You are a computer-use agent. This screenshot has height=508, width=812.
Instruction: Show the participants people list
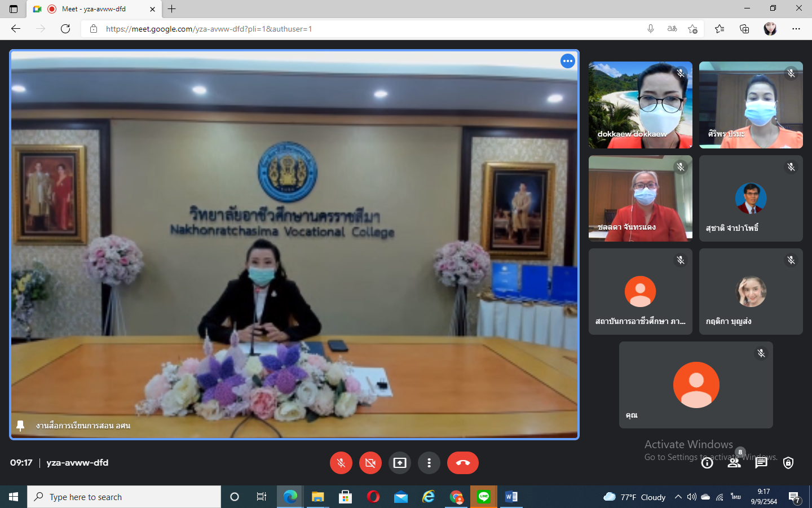[734, 463]
